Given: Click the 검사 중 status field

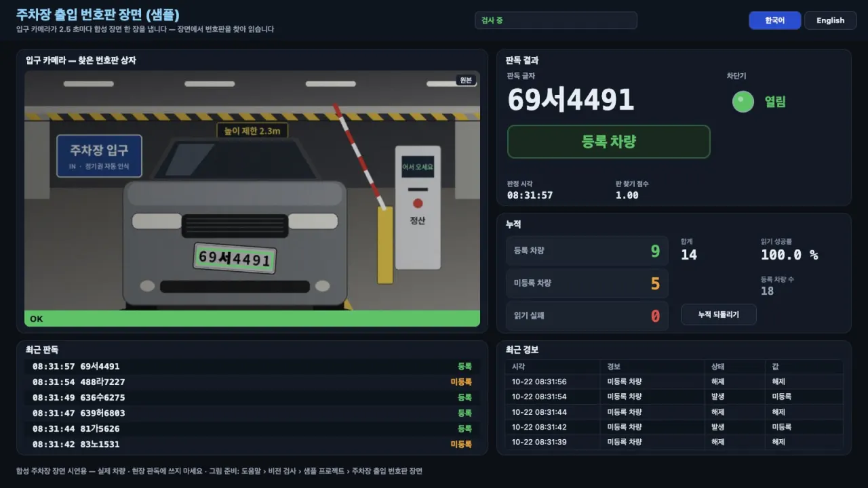Looking at the screenshot, I should pos(556,20).
